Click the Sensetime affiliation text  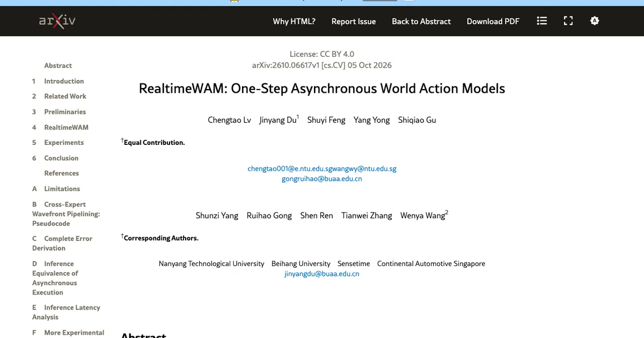354,263
